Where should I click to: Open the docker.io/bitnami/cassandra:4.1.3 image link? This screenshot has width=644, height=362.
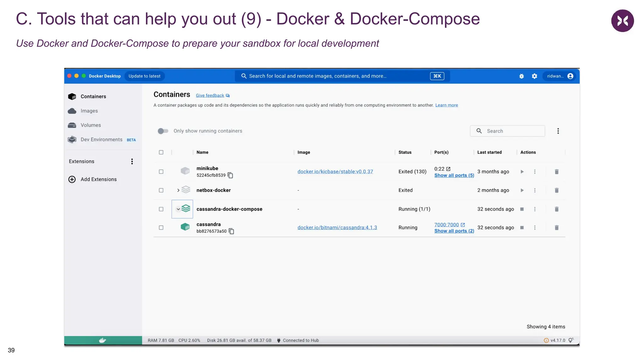(337, 228)
